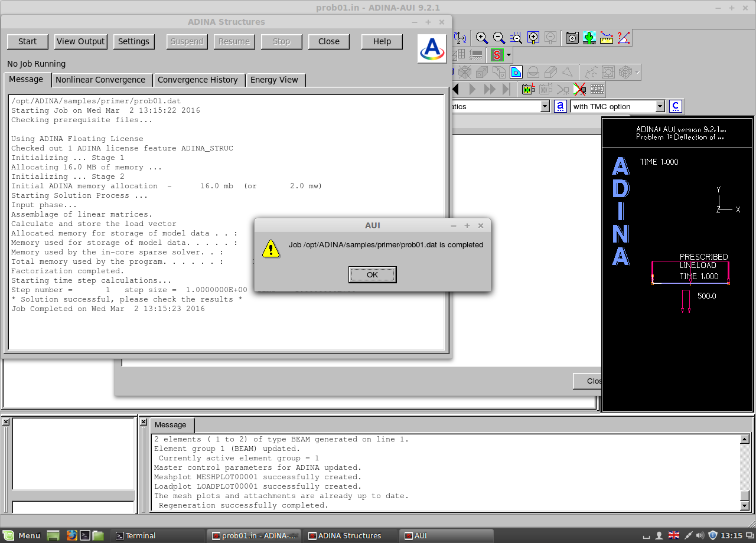756x543 pixels.
Task: Click the Help button in ADINA Structures
Action: click(x=382, y=41)
